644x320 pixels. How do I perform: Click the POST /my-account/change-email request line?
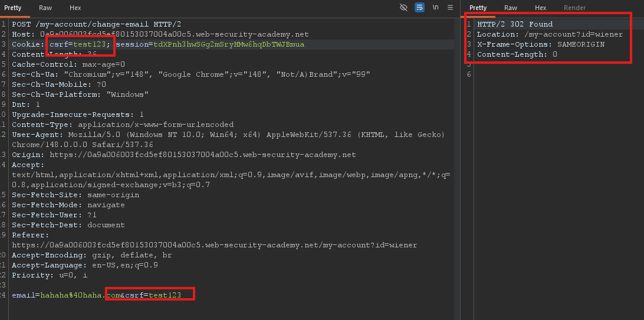96,24
